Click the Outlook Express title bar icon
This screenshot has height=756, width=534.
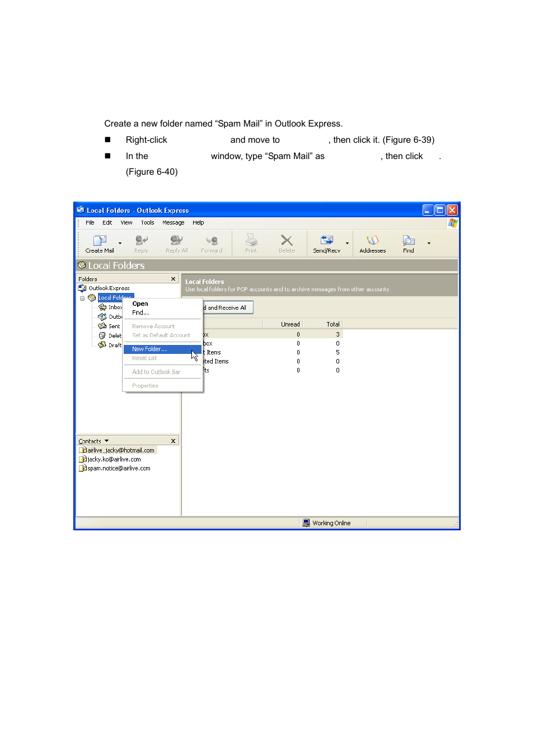click(81, 210)
